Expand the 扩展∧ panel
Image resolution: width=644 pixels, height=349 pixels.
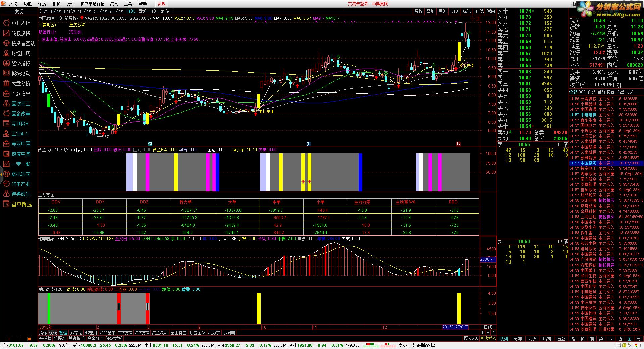click(60, 339)
